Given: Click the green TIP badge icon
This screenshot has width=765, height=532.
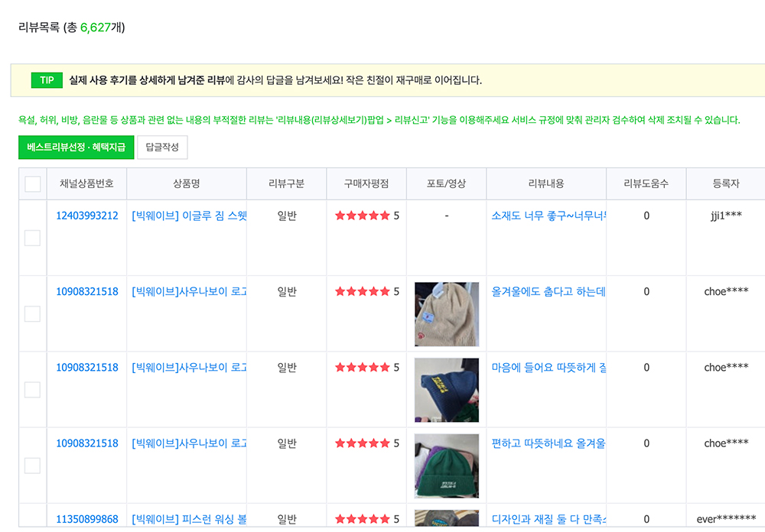Looking at the screenshot, I should click(x=47, y=80).
